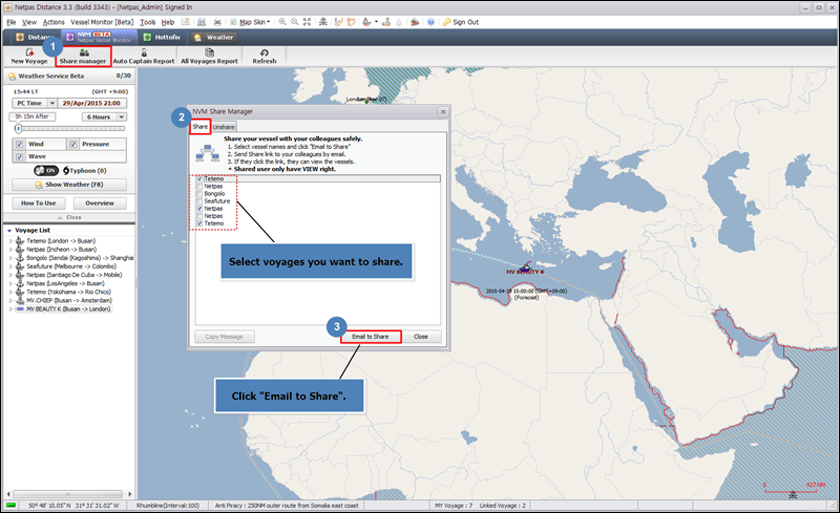Check the Seafuture checkbox in Share Manager
Viewport: 840px width, 513px height.
click(199, 201)
